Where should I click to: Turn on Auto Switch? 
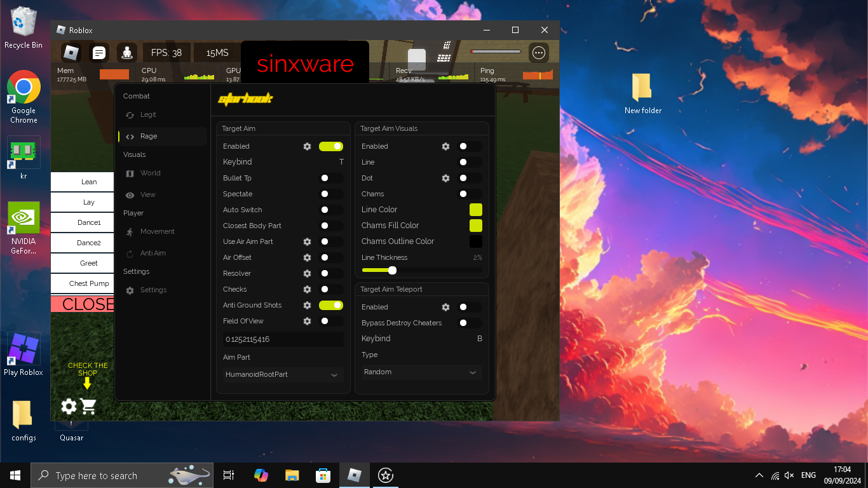pos(331,210)
